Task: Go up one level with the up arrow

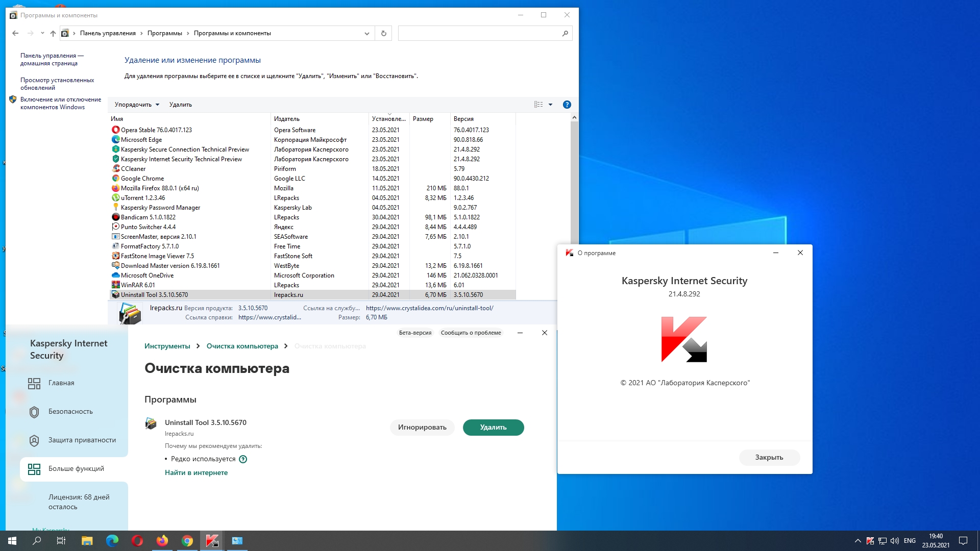Action: coord(53,33)
